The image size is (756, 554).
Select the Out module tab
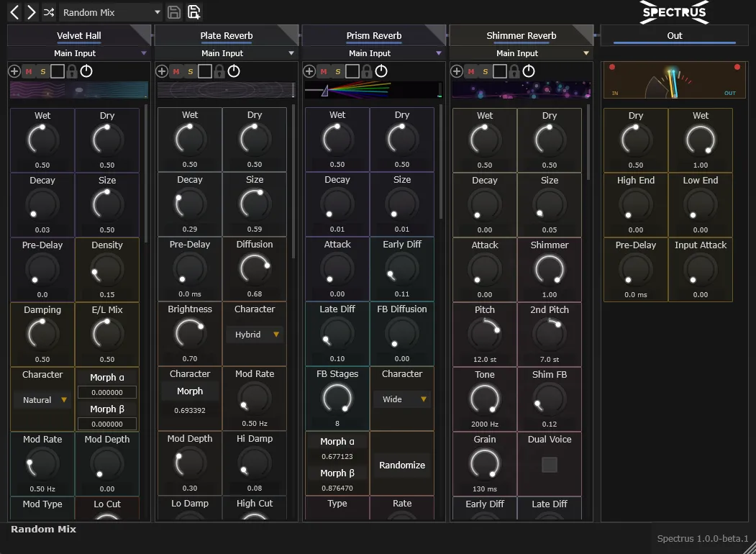674,35
